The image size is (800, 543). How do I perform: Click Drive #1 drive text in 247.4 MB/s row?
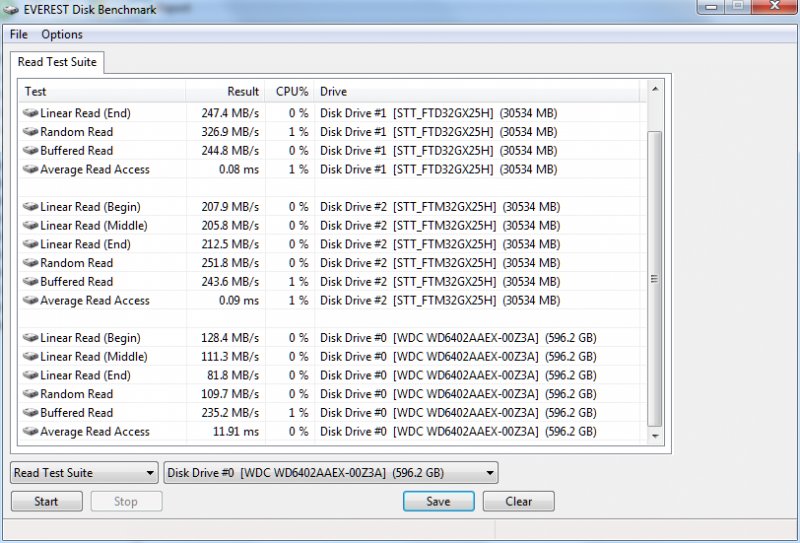(x=438, y=113)
